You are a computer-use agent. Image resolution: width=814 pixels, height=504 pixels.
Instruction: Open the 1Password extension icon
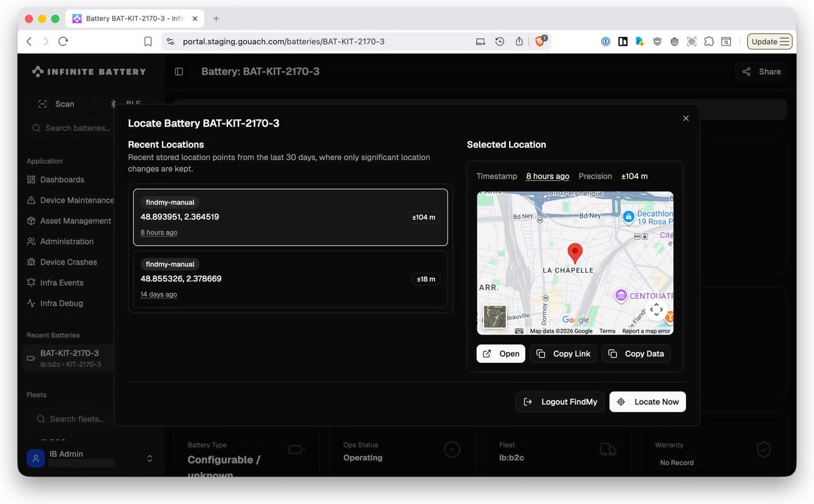pyautogui.click(x=606, y=42)
